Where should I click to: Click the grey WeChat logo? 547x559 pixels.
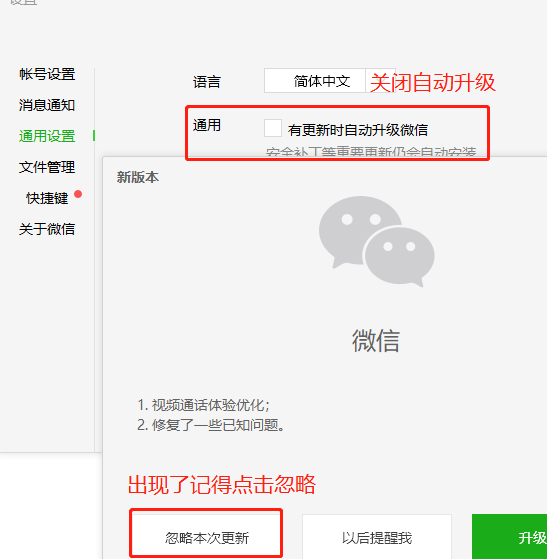(x=377, y=241)
